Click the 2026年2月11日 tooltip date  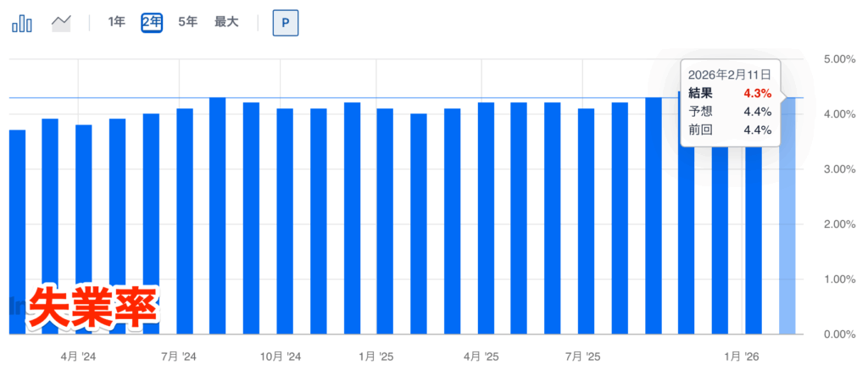tap(730, 74)
